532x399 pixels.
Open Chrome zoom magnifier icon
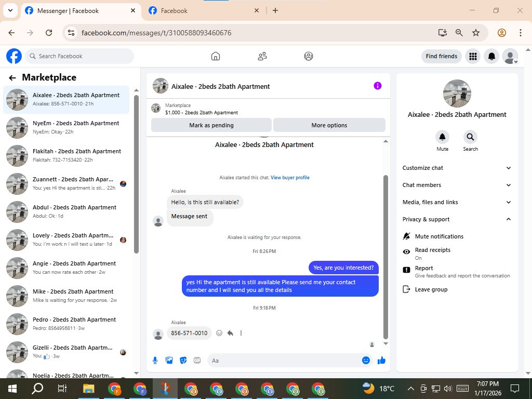tap(459, 33)
